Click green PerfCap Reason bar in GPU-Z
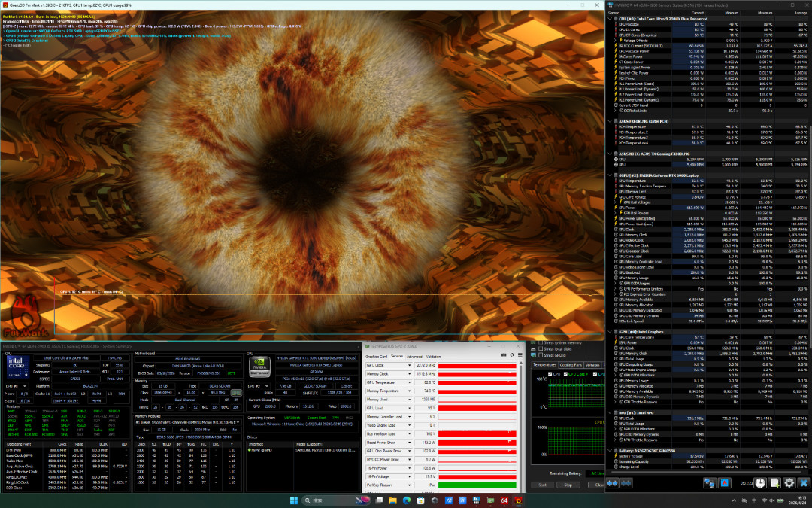The image size is (812, 508). [477, 485]
